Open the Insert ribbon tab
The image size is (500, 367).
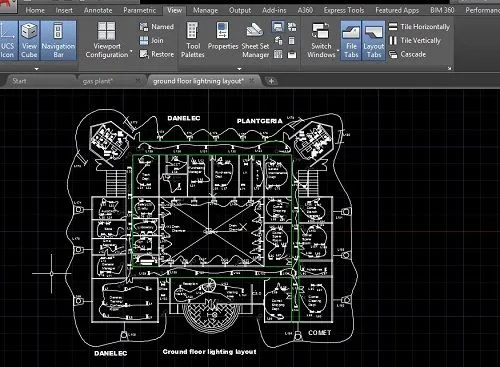tap(64, 10)
